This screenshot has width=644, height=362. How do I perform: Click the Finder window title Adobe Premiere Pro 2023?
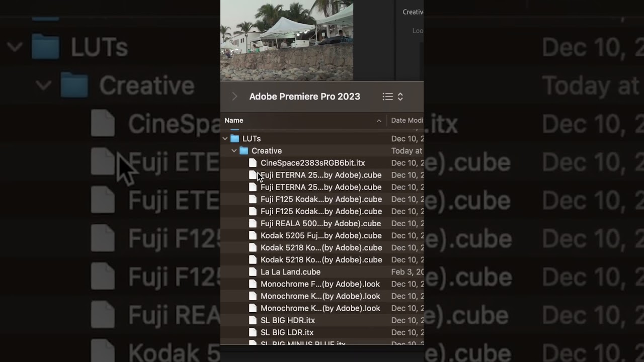(x=305, y=97)
